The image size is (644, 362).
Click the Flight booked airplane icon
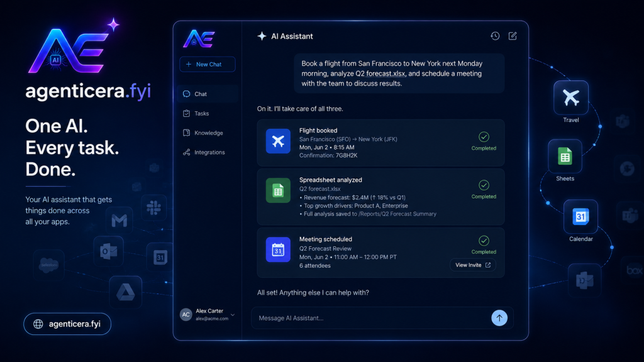278,141
